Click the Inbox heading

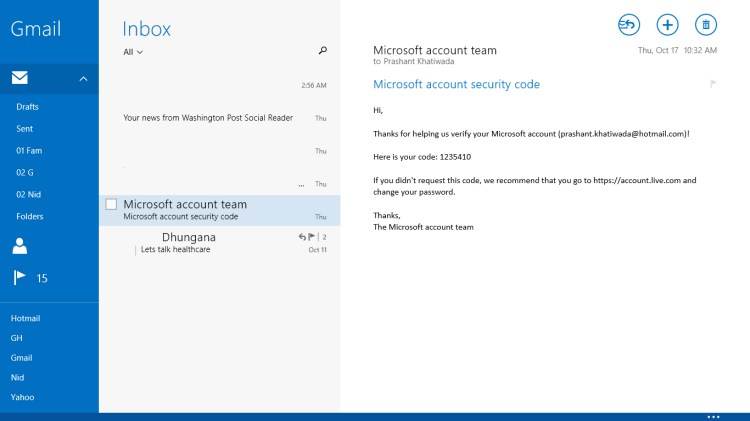coord(146,29)
